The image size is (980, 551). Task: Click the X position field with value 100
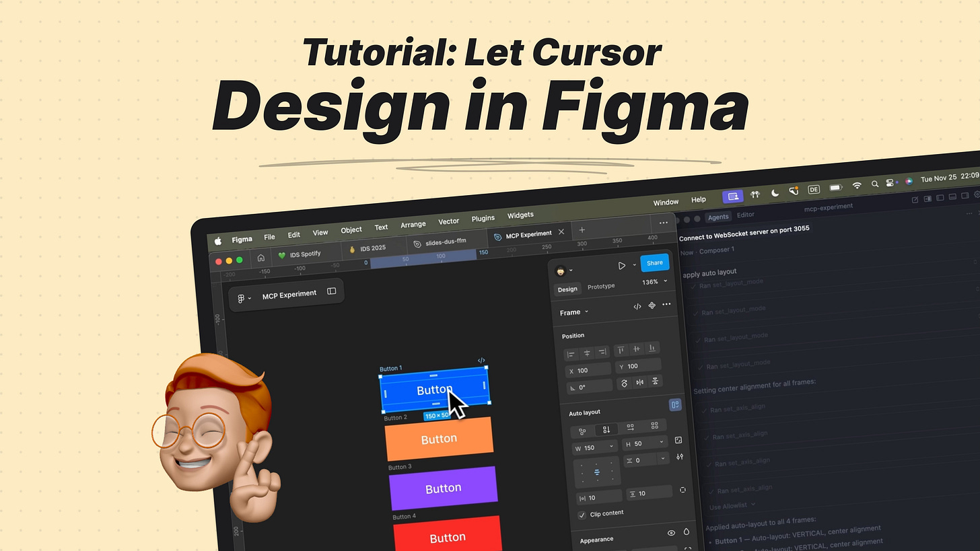588,369
